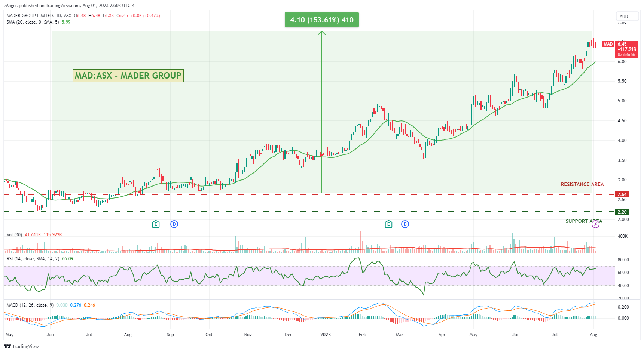Image resolution: width=644 pixels, height=353 pixels.
Task: Select the SMA (20, close, 0, SMA, 5) legend
Action: coord(33,22)
